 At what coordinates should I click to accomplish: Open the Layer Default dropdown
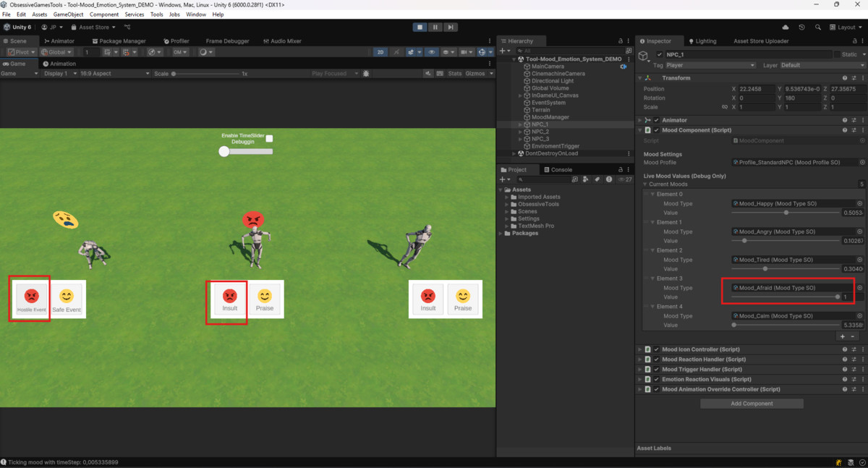point(822,65)
